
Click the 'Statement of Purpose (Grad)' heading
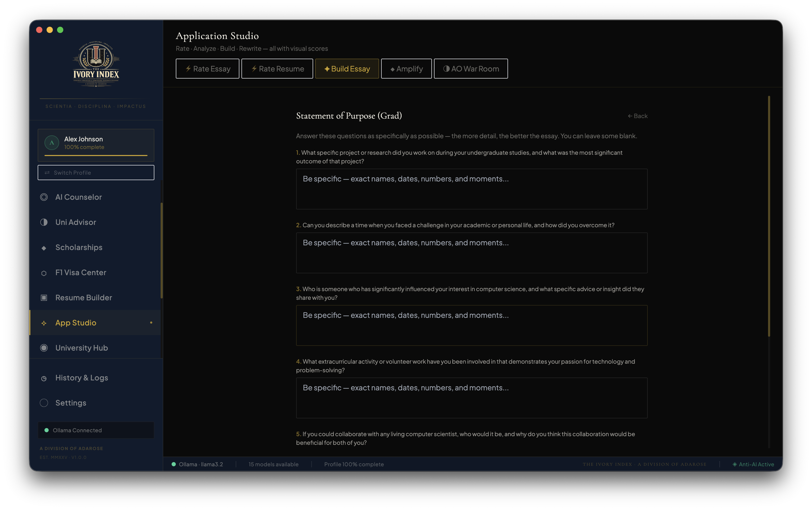click(349, 116)
